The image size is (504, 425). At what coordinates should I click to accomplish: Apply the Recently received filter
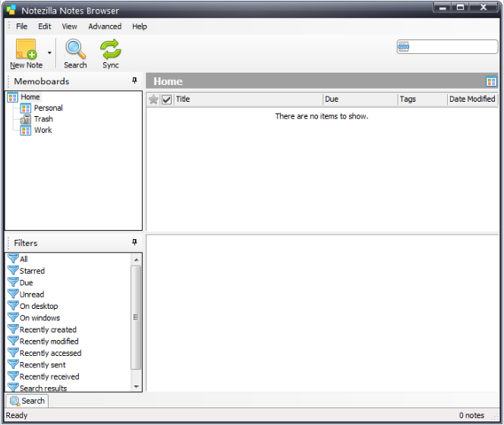pyautogui.click(x=49, y=376)
